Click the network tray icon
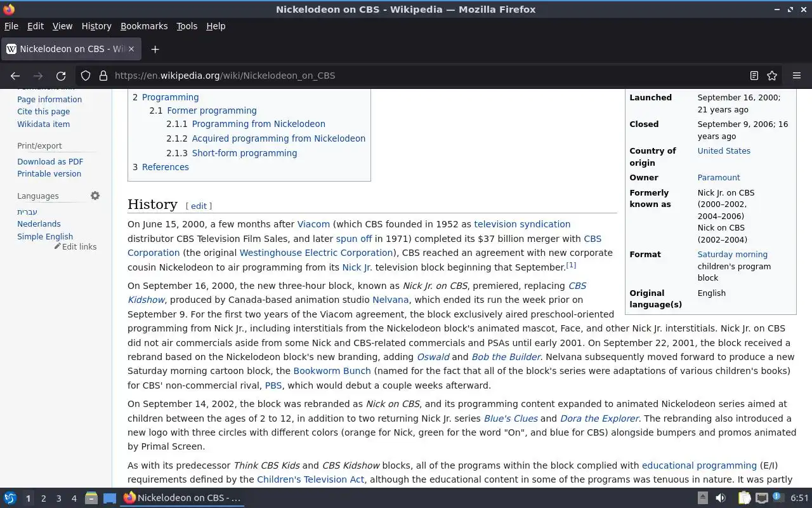 (x=762, y=498)
